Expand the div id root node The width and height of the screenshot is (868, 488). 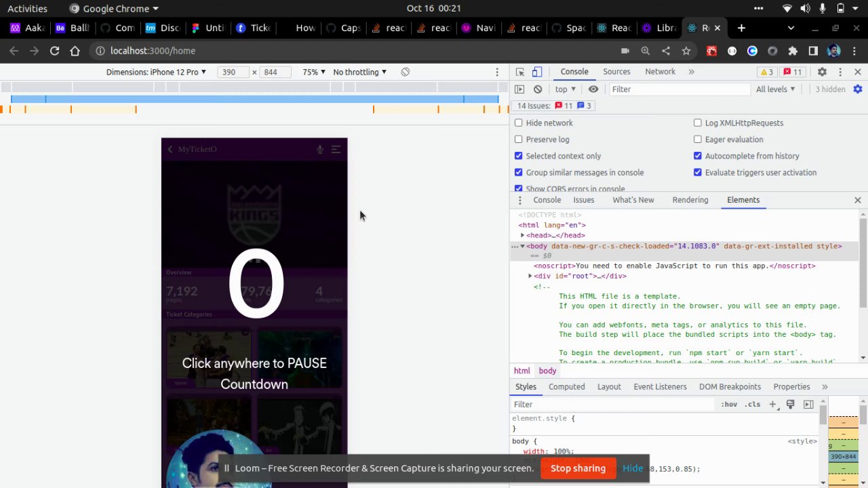(x=530, y=276)
